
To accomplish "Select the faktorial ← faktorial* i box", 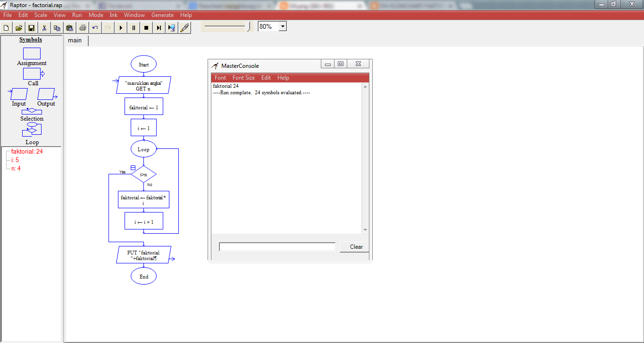I will click(x=143, y=200).
